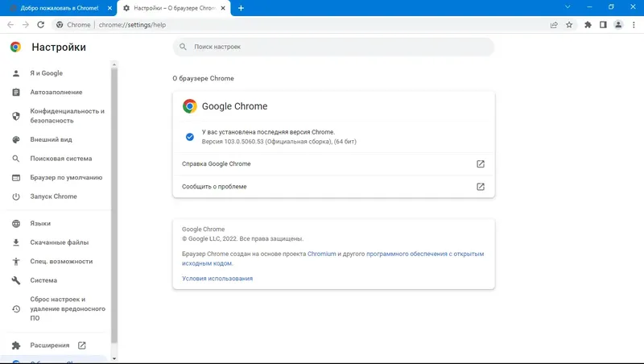Close the Настройки tab
The width and height of the screenshot is (644, 364).
pos(223,8)
